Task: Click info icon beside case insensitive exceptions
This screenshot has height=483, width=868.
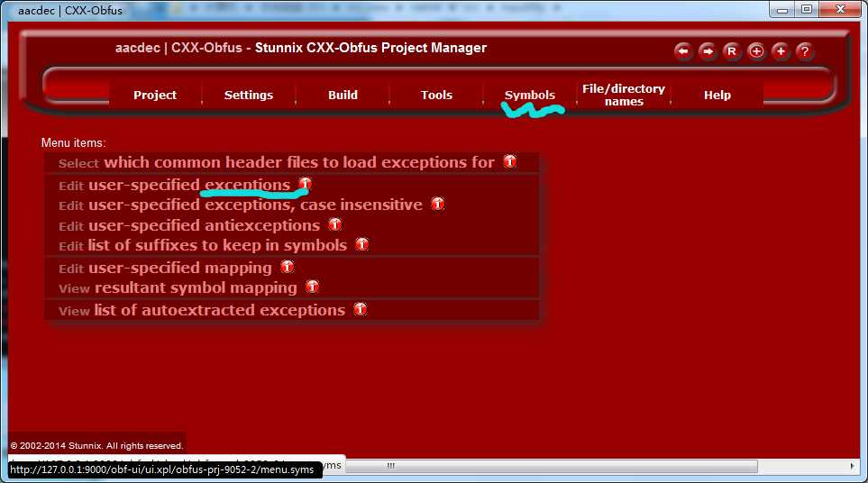Action: [x=437, y=204]
